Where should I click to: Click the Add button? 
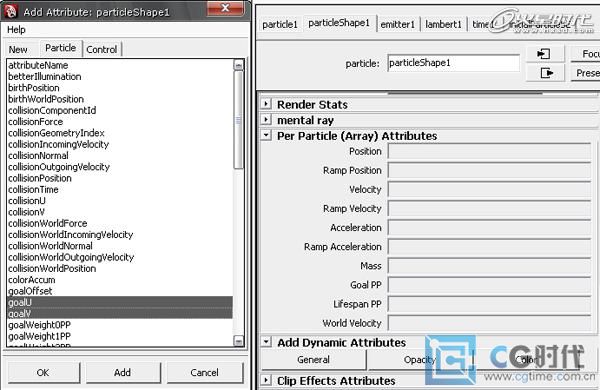[x=122, y=372]
